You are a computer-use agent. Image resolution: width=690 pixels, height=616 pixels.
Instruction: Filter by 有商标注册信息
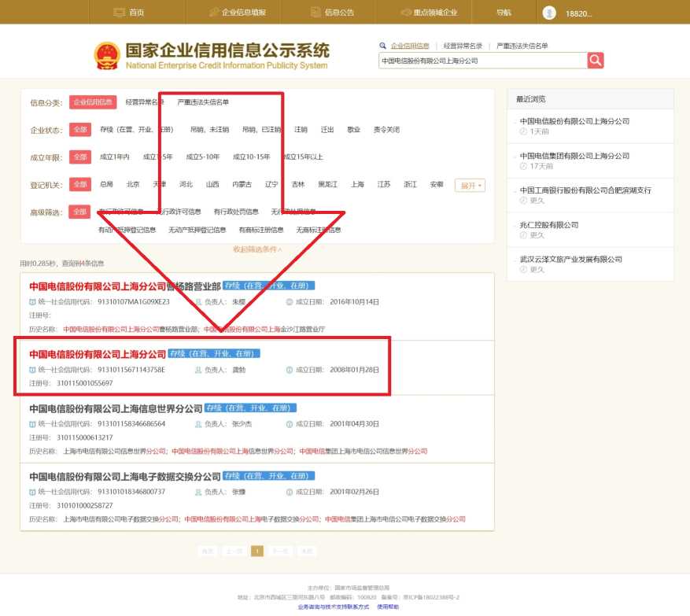click(261, 229)
